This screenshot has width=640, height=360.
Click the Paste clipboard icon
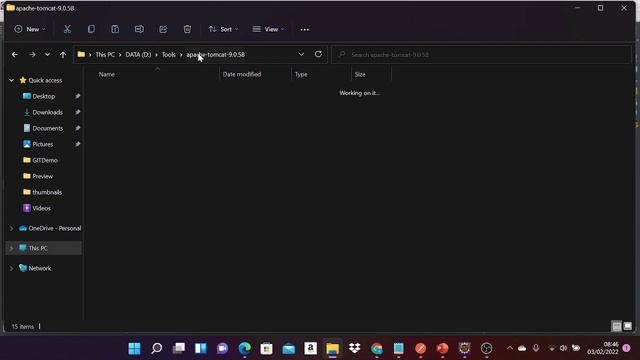point(115,29)
